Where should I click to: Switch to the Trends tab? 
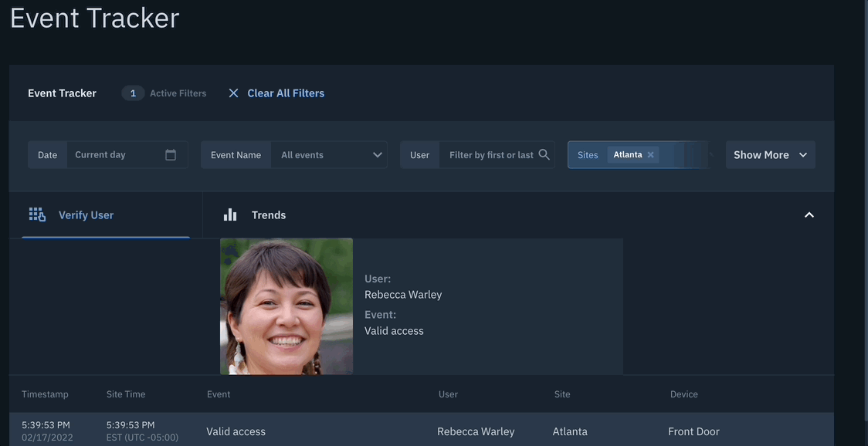click(255, 215)
